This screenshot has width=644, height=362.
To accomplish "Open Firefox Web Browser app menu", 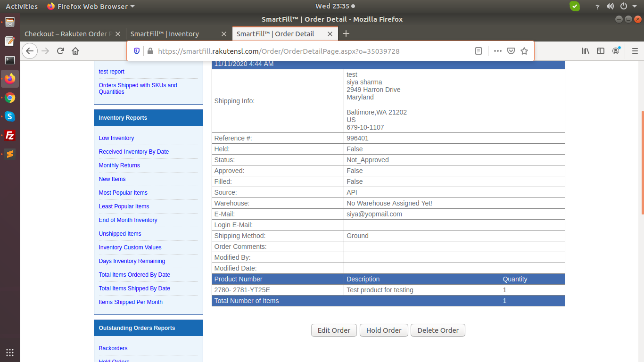I will pyautogui.click(x=91, y=6).
